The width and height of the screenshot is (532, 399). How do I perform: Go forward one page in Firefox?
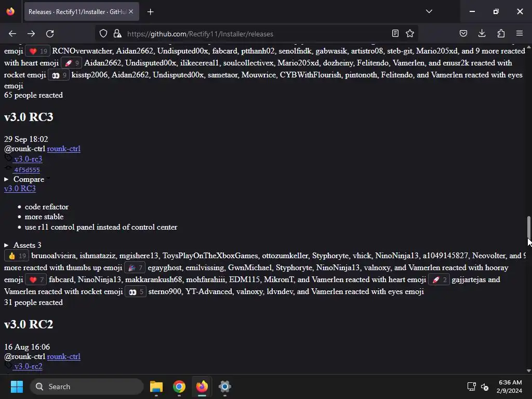(x=31, y=34)
